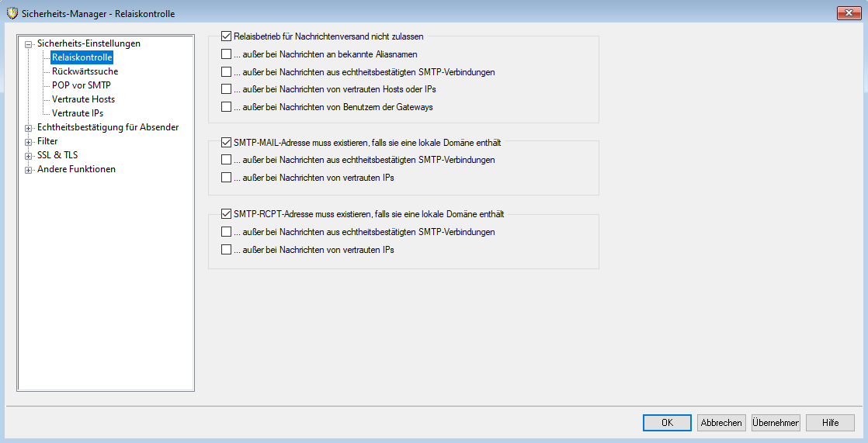Toggle SMTP-RCPT-Adresse muss existieren checkbox
Screen dimensions: 868x443
coord(227,214)
